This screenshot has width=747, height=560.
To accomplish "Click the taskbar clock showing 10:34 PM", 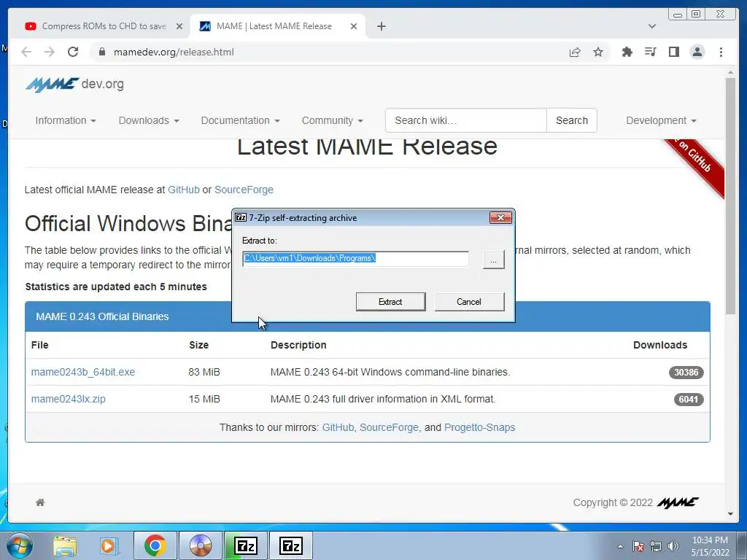I will pyautogui.click(x=710, y=546).
